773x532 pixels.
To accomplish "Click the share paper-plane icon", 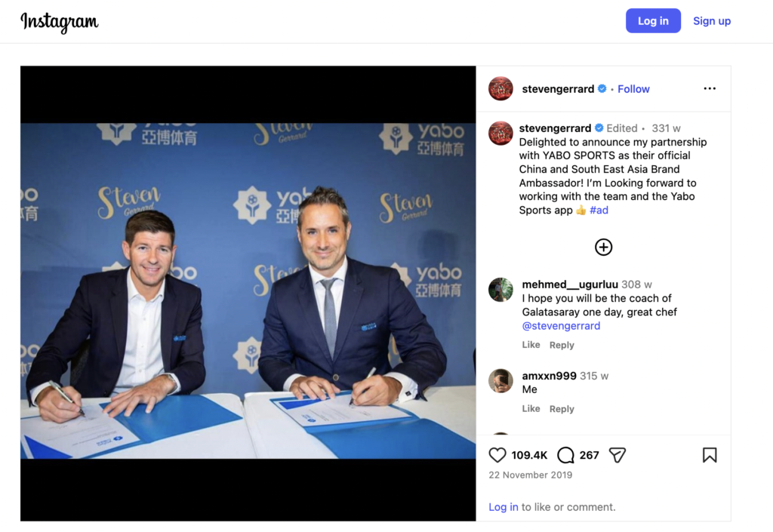I will (x=617, y=455).
